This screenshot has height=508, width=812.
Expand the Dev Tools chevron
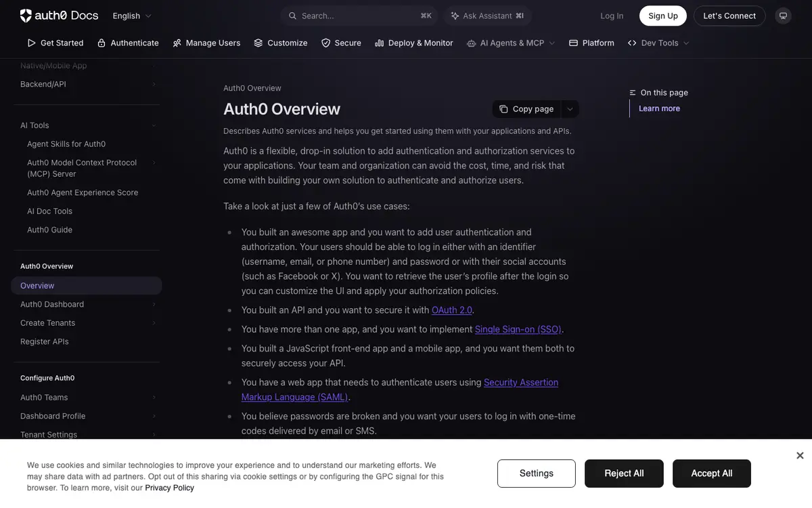pyautogui.click(x=686, y=43)
